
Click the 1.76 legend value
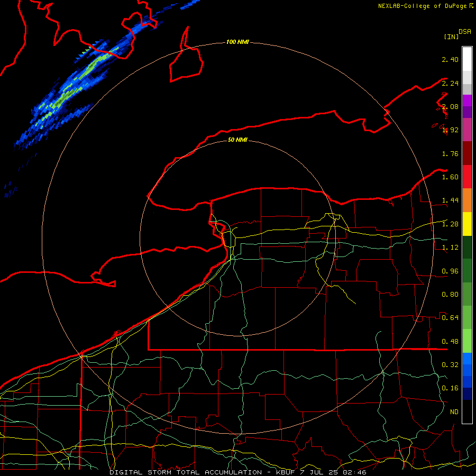click(450, 153)
